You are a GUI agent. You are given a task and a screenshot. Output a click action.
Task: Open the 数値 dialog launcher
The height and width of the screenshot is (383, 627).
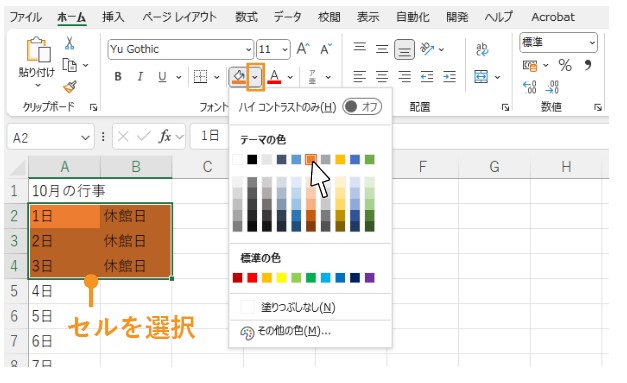pos(598,107)
